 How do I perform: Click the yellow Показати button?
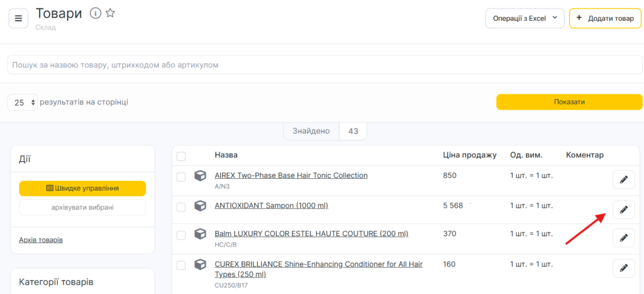(569, 102)
